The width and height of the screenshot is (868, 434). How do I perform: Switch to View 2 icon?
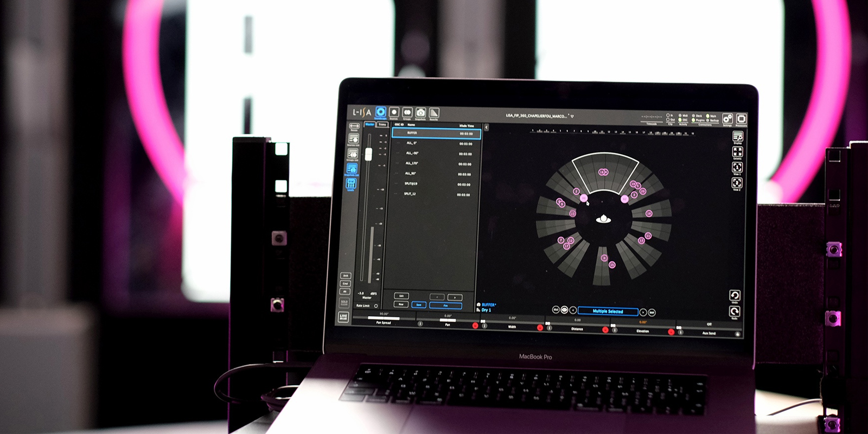point(737,183)
